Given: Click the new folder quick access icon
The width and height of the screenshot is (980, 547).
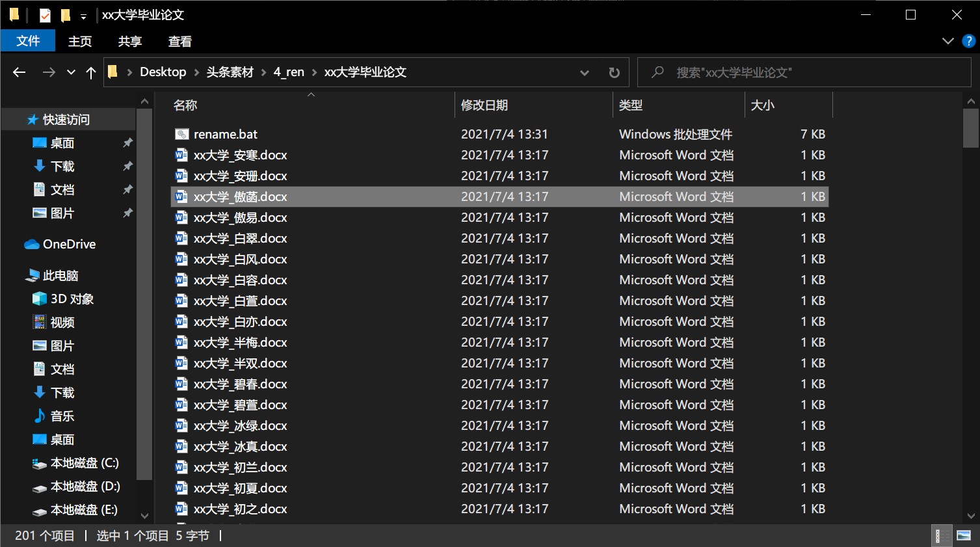Looking at the screenshot, I should click(65, 15).
